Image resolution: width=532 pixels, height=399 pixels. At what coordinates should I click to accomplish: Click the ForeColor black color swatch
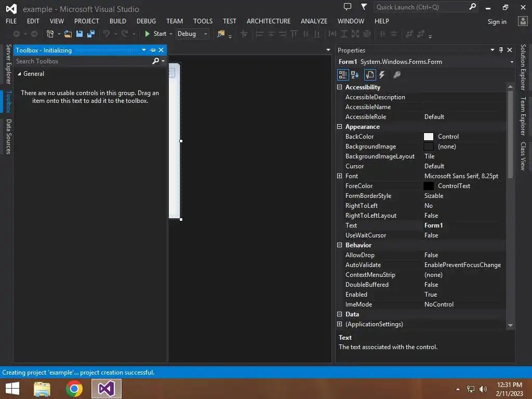coord(429,186)
